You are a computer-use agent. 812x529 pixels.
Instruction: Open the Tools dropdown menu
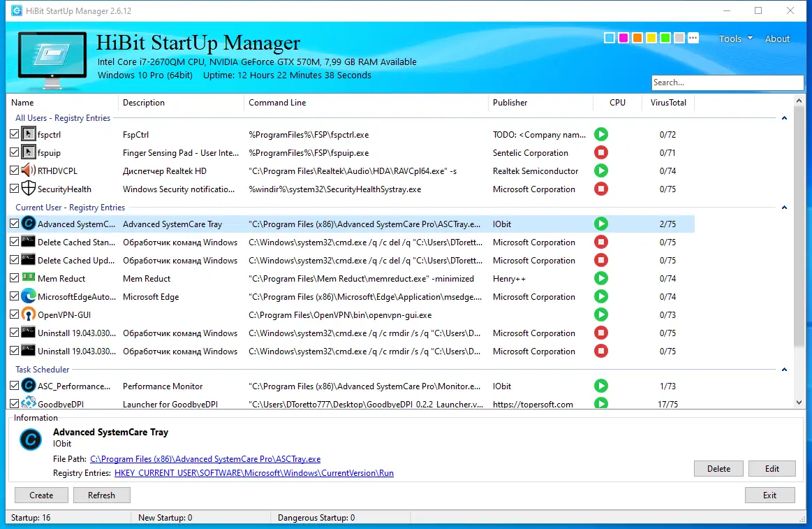735,38
